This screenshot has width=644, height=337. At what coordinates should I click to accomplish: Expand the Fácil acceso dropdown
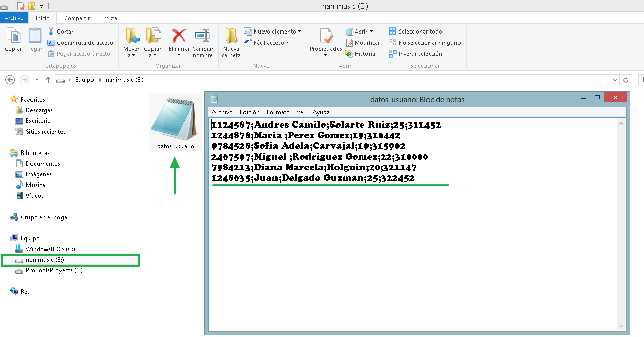coord(267,43)
